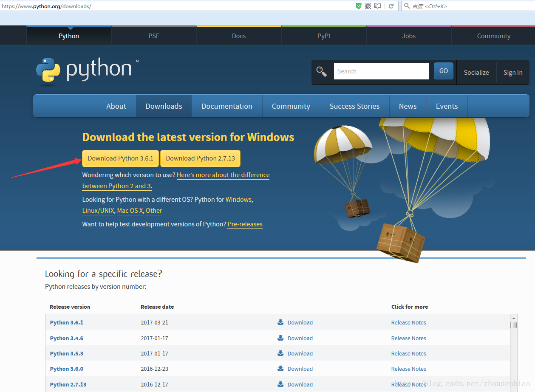Click Download text link for Python 3.6.1
This screenshot has height=392, width=535.
point(300,322)
